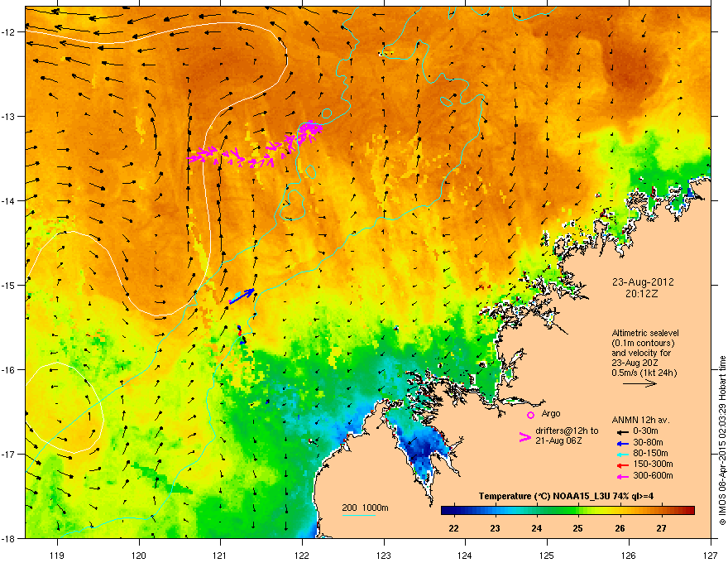This screenshot has width=728, height=563.
Task: Click the '-16' latitude axis label
Action: click(x=9, y=370)
